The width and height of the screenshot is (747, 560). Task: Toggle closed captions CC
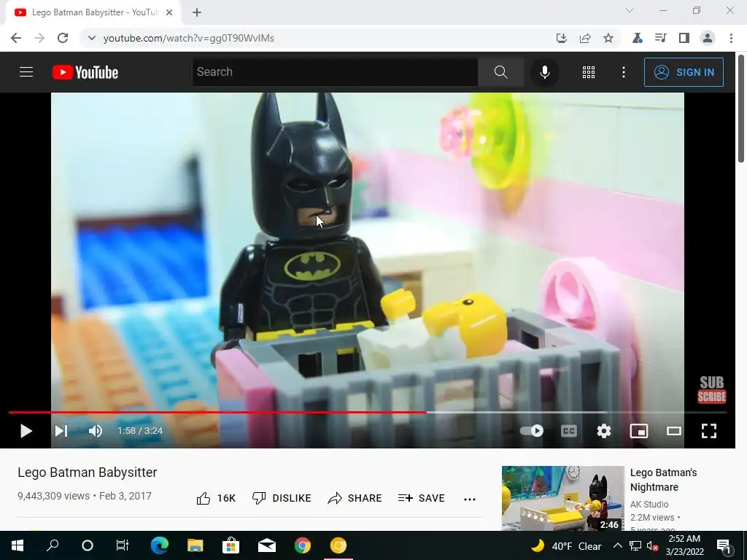569,431
